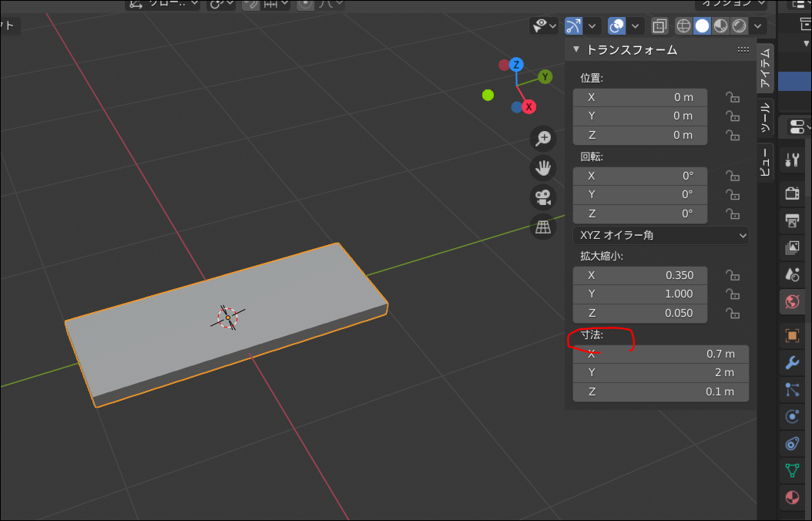Image resolution: width=812 pixels, height=521 pixels.
Task: Lock the rotation X value
Action: (x=732, y=176)
